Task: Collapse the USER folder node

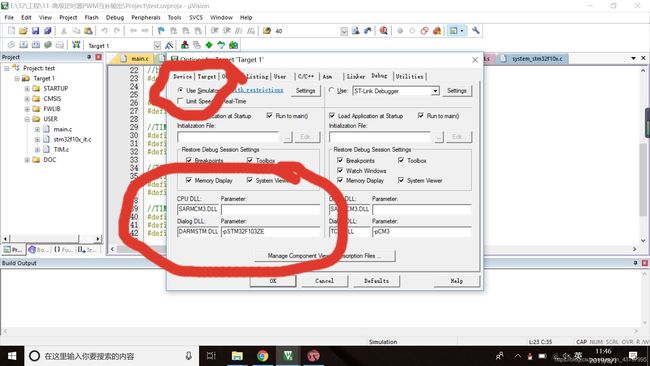Action: pos(27,119)
